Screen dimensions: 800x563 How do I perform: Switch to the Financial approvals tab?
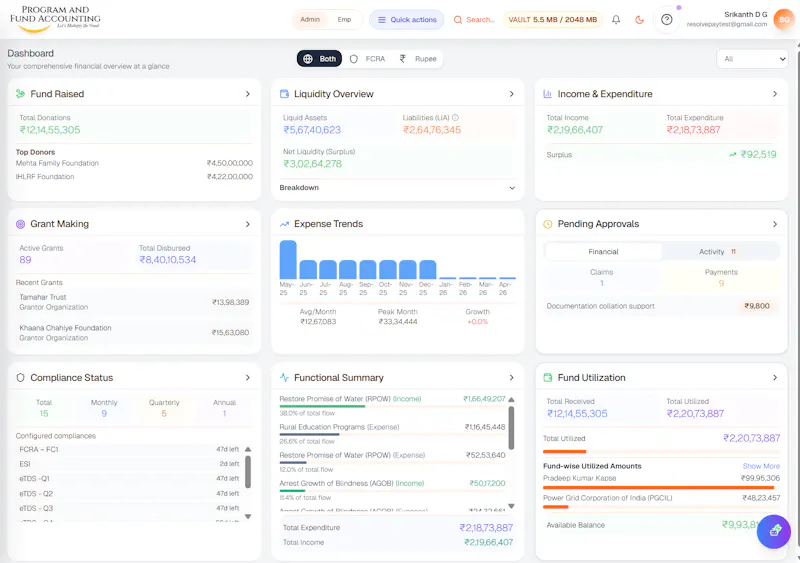point(603,252)
